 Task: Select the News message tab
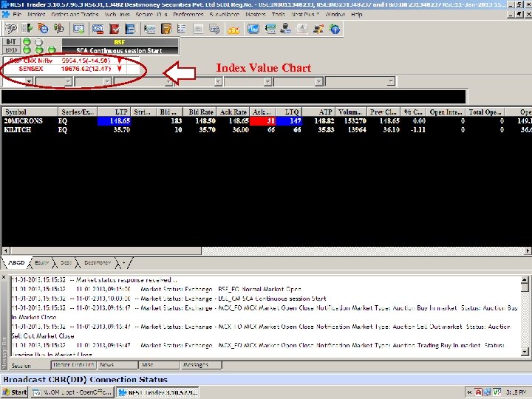[117, 365]
